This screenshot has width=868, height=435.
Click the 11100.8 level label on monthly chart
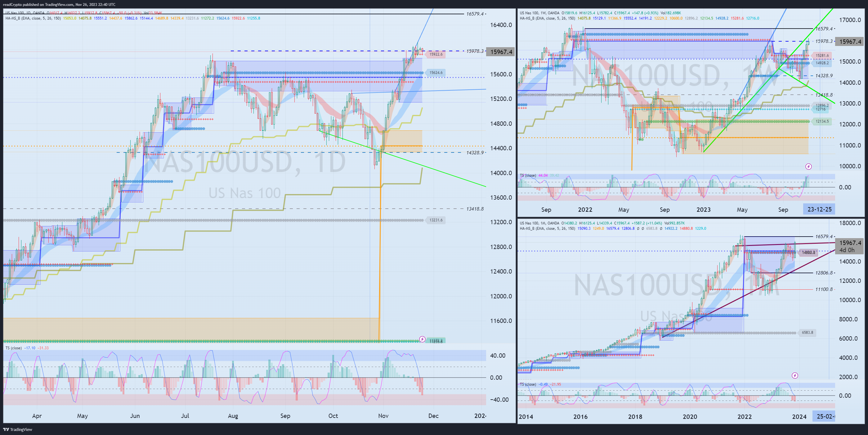coord(824,289)
